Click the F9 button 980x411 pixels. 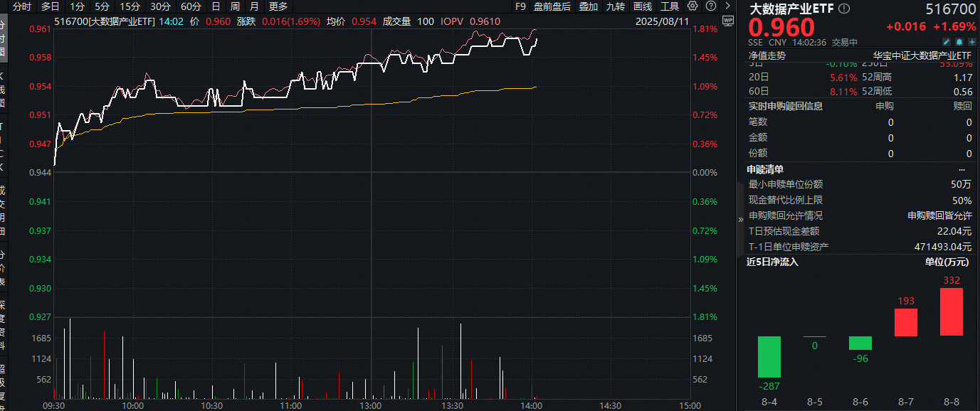pyautogui.click(x=520, y=6)
